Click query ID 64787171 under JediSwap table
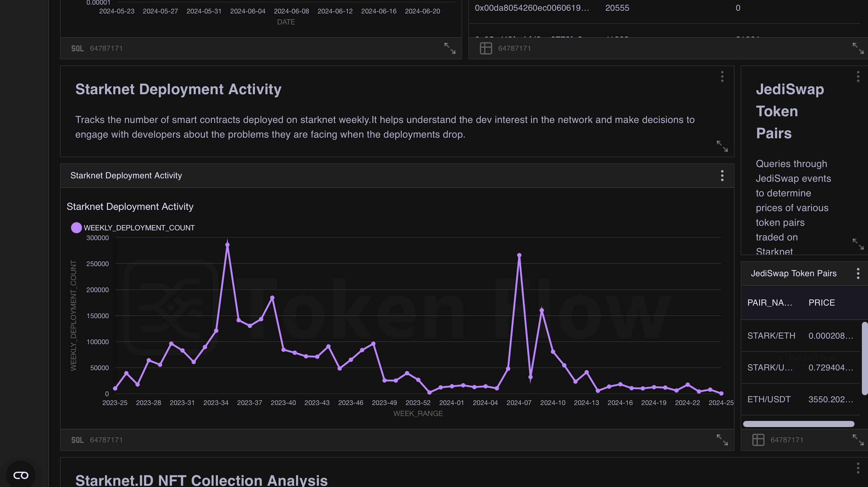868x487 pixels. [787, 440]
